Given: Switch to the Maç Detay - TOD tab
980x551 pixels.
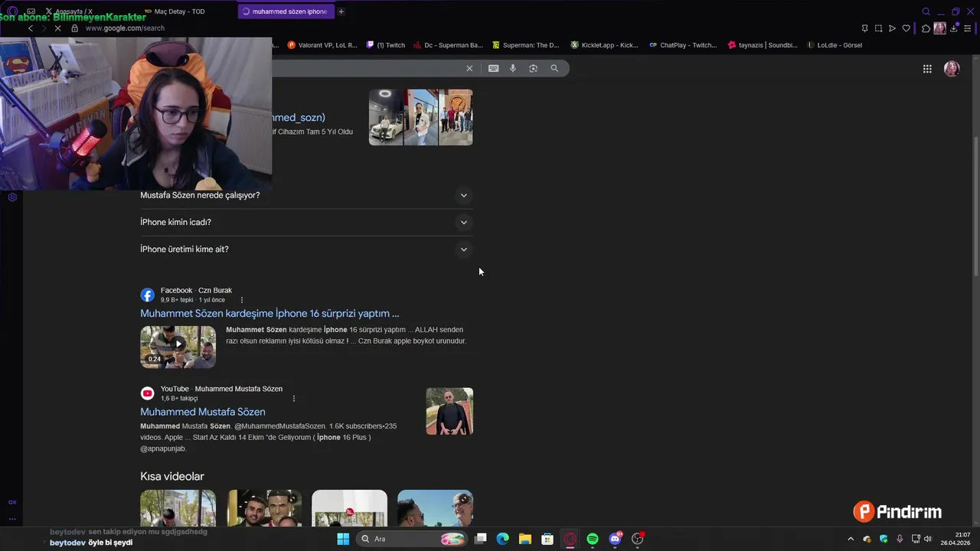Looking at the screenshot, I should [x=179, y=11].
